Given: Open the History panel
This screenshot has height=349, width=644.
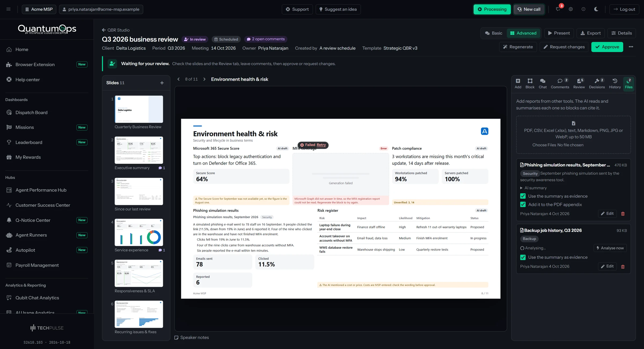Looking at the screenshot, I should [615, 83].
